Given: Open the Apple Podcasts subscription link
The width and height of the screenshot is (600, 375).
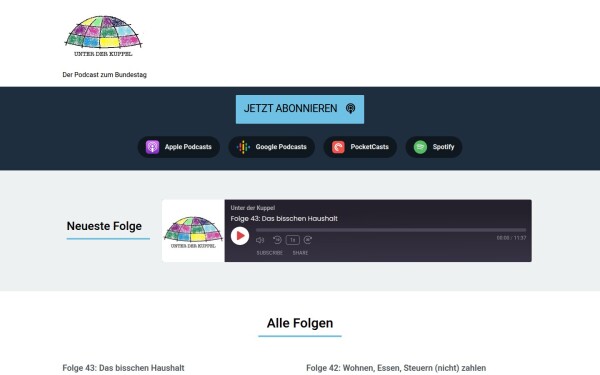Looking at the screenshot, I should coord(179,147).
